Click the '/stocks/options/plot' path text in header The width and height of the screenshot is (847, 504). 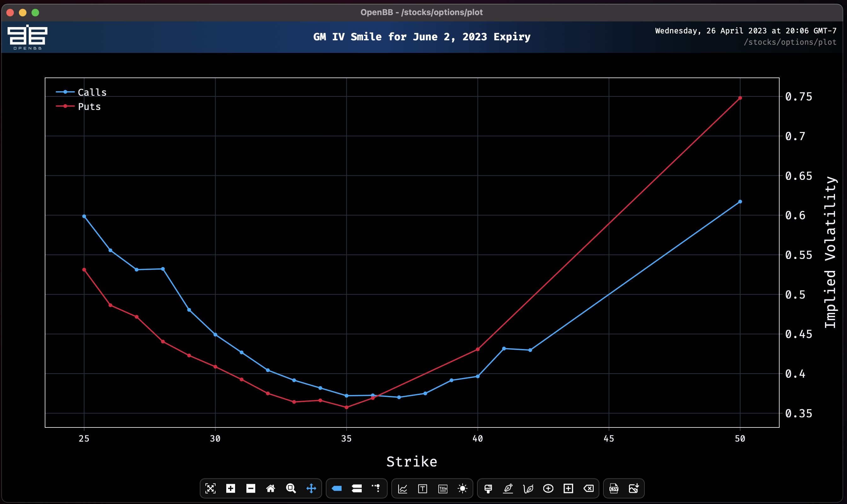790,42
